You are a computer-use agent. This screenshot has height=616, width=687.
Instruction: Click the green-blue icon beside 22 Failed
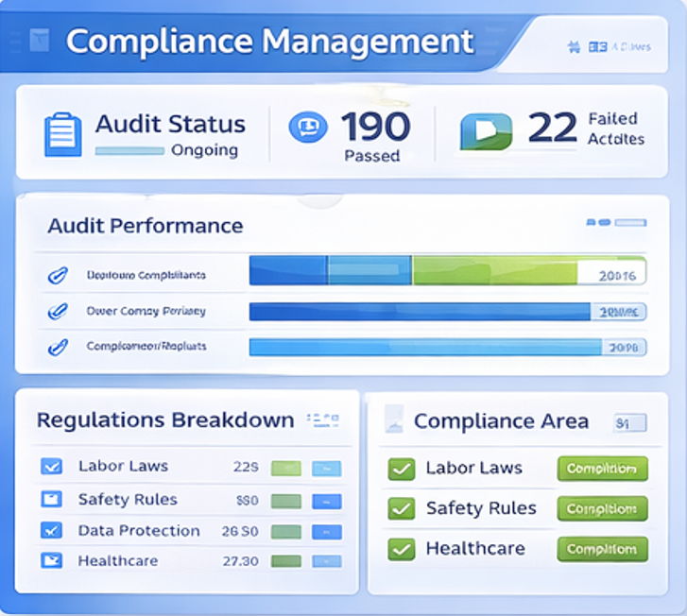click(486, 131)
